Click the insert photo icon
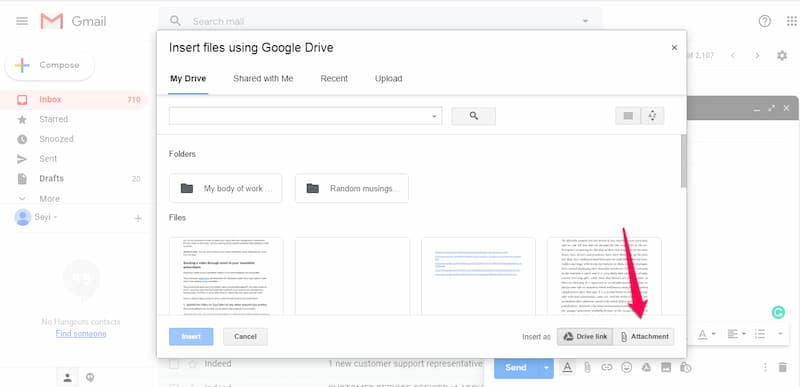The height and width of the screenshot is (387, 800). 665,367
